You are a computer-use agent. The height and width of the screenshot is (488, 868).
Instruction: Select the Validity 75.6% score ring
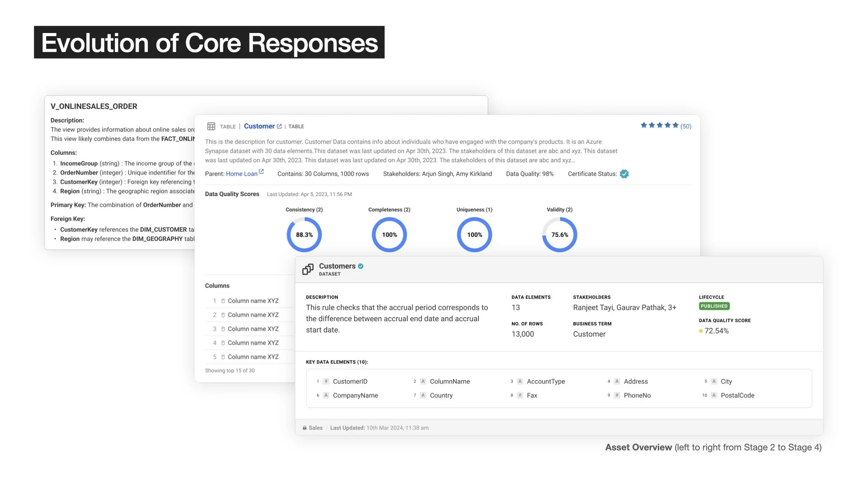pyautogui.click(x=560, y=235)
